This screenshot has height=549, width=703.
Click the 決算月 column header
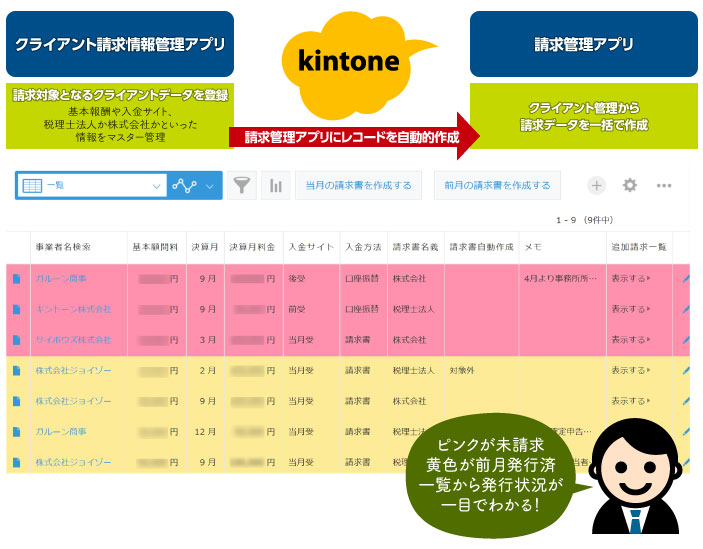point(205,247)
